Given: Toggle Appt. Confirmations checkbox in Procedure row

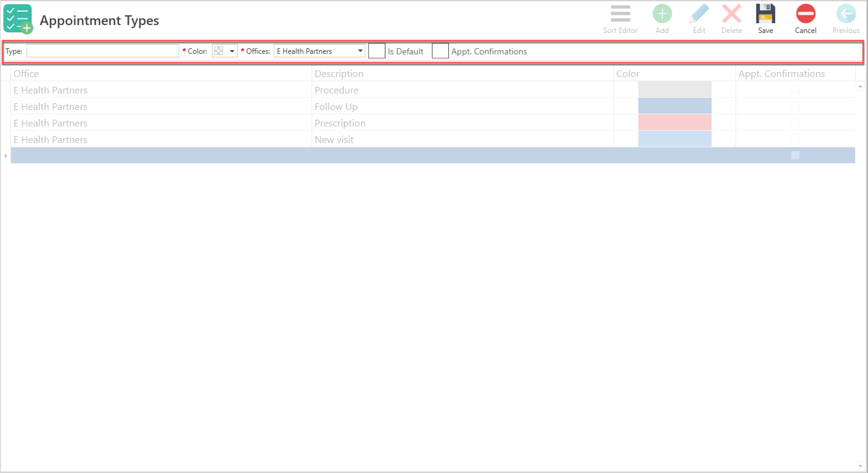Looking at the screenshot, I should tap(795, 89).
